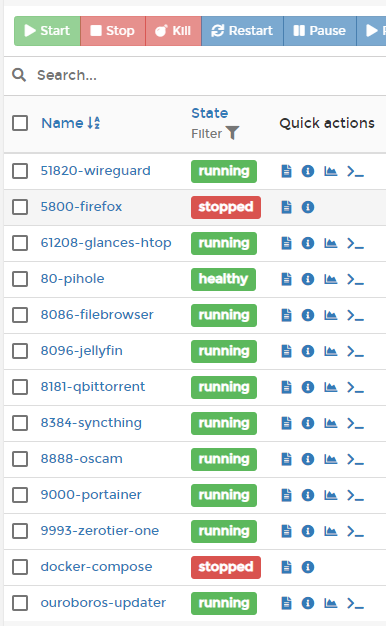Open 9993-zerotier-one container link
Viewport: 390px width, 626px height.
coord(100,531)
